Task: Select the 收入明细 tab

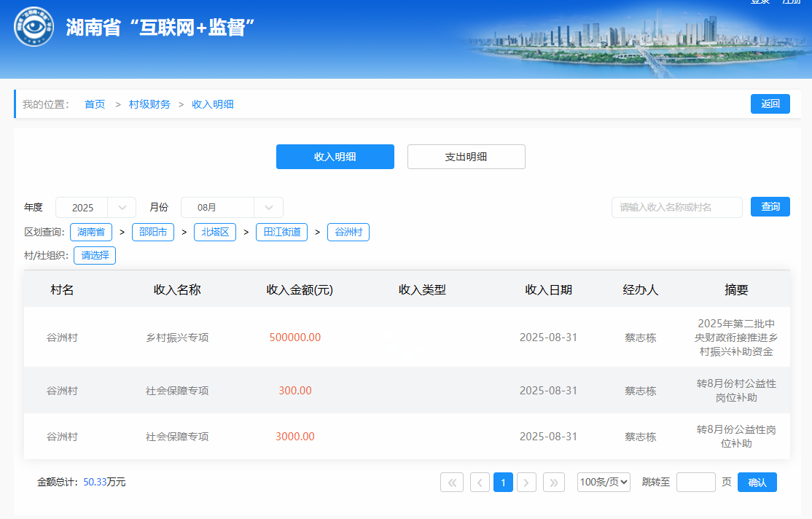Action: pyautogui.click(x=335, y=157)
